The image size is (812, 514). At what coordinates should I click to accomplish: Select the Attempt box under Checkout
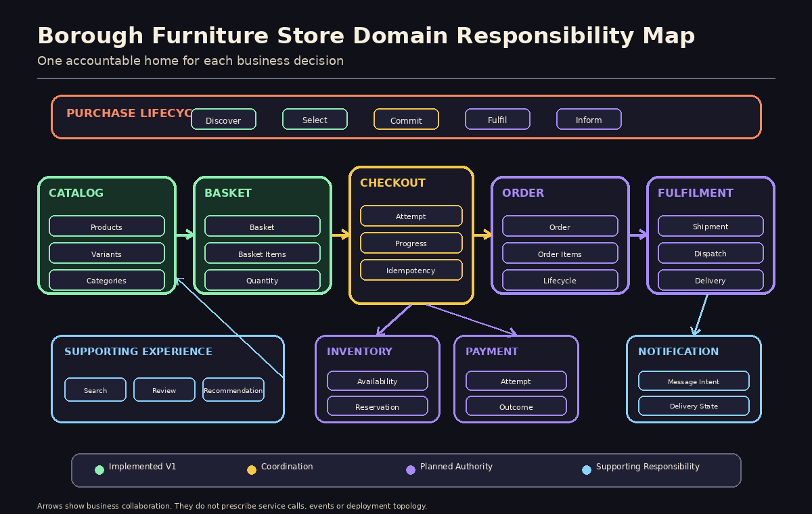coord(411,216)
